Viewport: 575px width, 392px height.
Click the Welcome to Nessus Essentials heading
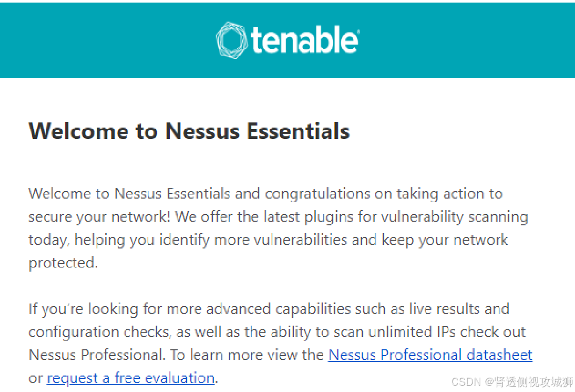(189, 131)
